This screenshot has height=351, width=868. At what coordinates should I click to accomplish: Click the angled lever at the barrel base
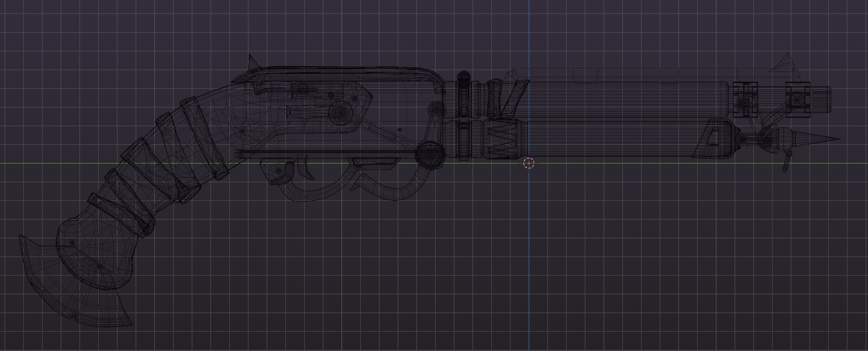click(513, 98)
